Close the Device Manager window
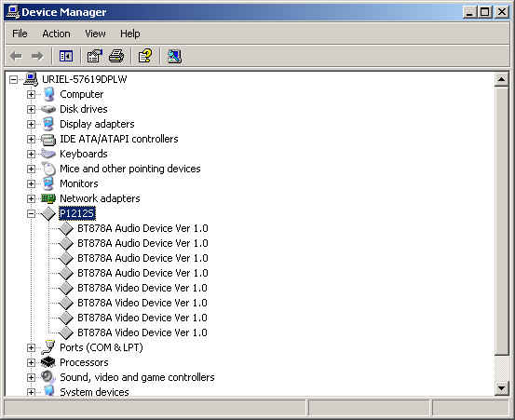The height and width of the screenshot is (420, 515). click(502, 12)
